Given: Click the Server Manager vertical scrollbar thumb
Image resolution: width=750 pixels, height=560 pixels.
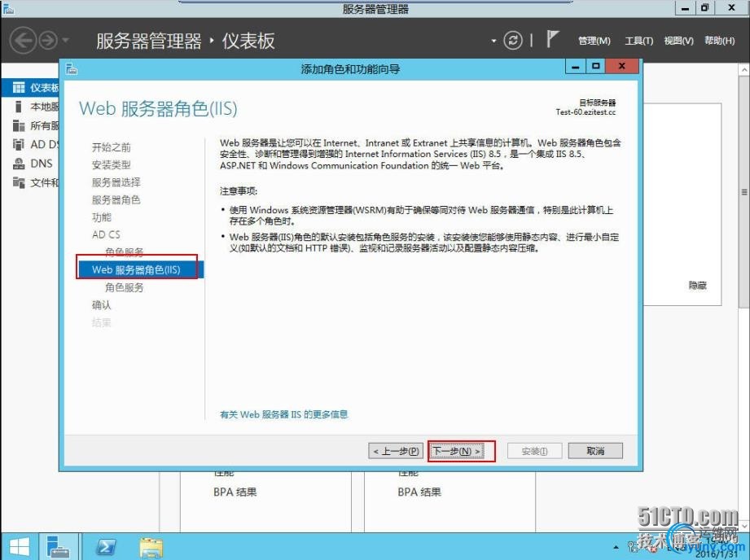Looking at the screenshot, I should click(745, 191).
